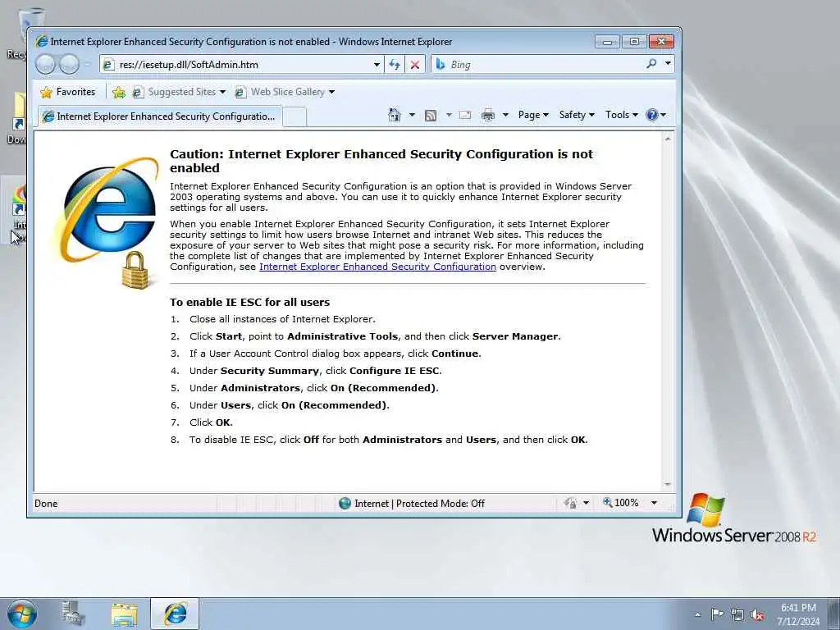Click the network tray icon

(737, 614)
